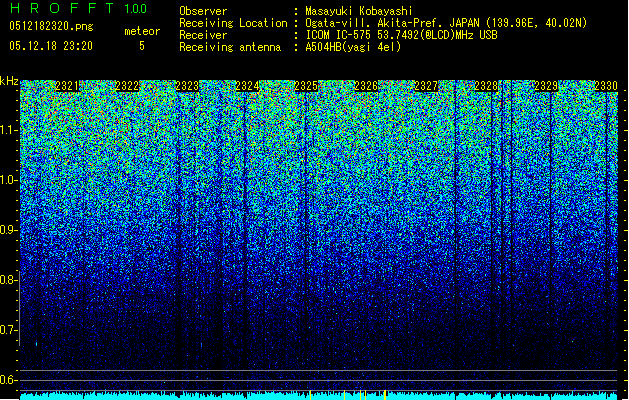The image size is (629, 400).
Task: Click the 0.6 frequency axis label
Action: [x=8, y=380]
